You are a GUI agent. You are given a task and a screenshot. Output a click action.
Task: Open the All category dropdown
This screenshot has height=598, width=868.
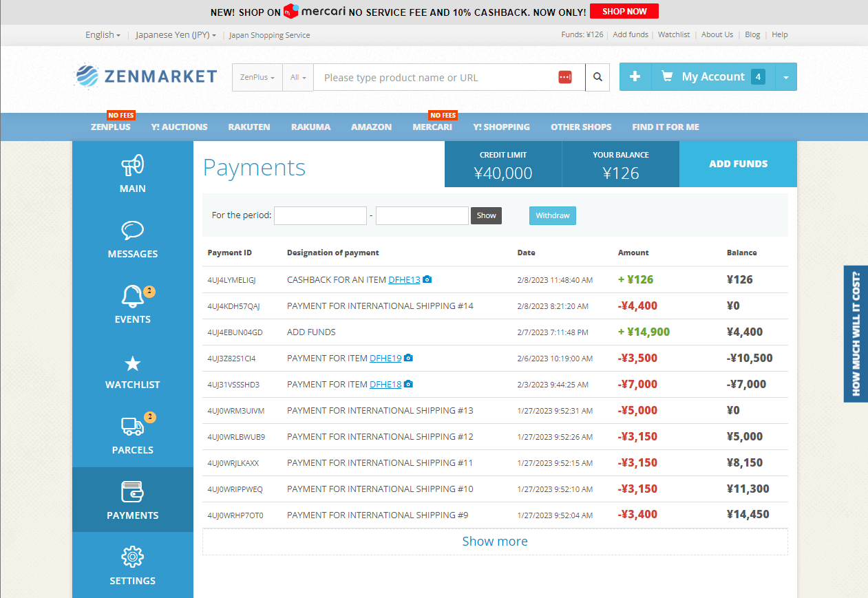point(298,77)
